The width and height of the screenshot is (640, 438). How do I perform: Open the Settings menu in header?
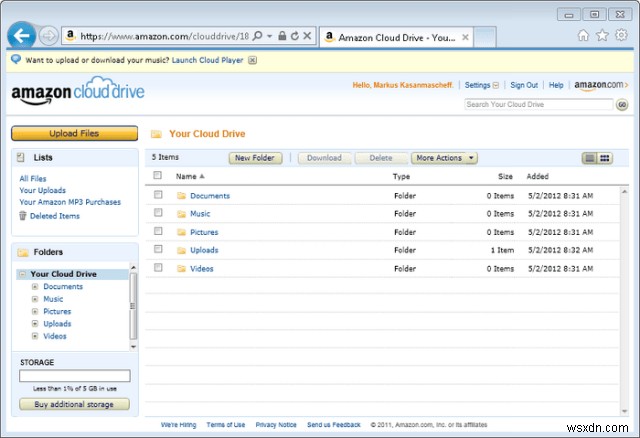coord(479,85)
